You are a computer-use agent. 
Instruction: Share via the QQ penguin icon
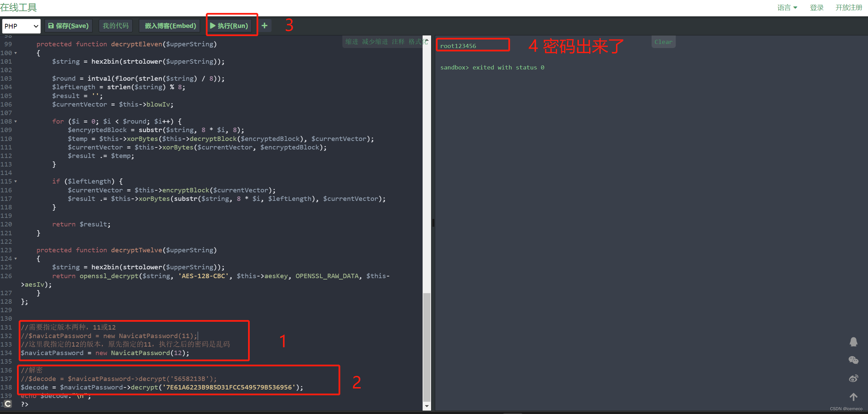853,342
